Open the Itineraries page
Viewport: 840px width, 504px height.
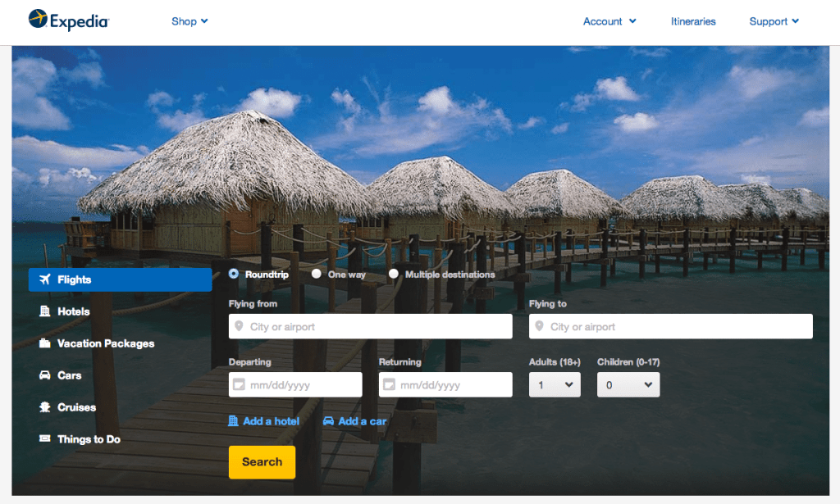point(693,21)
